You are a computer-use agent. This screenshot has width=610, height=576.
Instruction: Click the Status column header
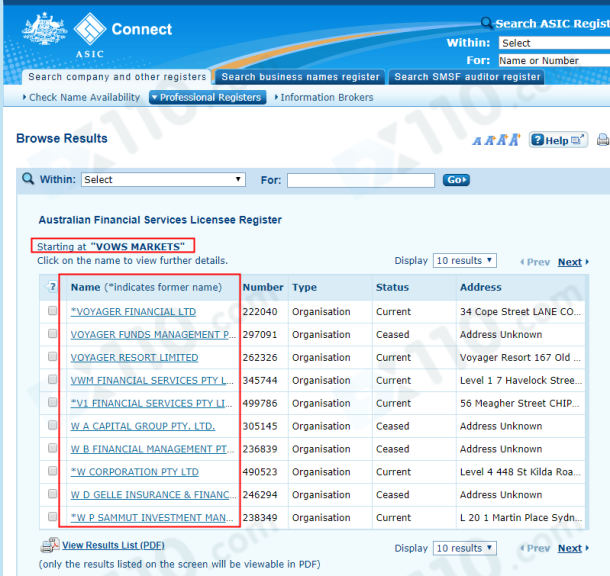tap(392, 287)
